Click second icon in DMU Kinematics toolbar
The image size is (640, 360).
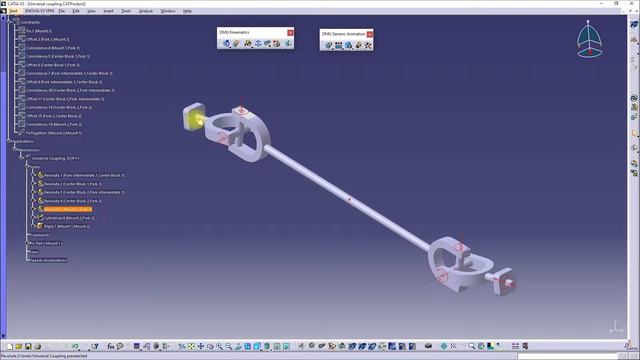tap(237, 43)
